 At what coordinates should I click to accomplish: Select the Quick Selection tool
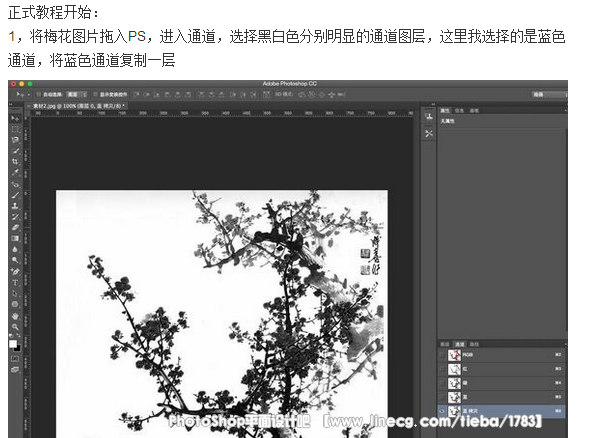[15, 151]
